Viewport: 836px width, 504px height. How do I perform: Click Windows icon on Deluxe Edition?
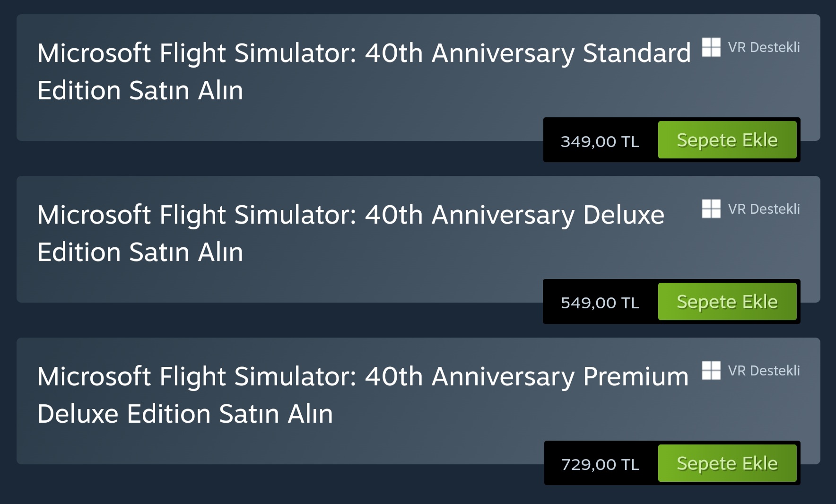pos(711,209)
